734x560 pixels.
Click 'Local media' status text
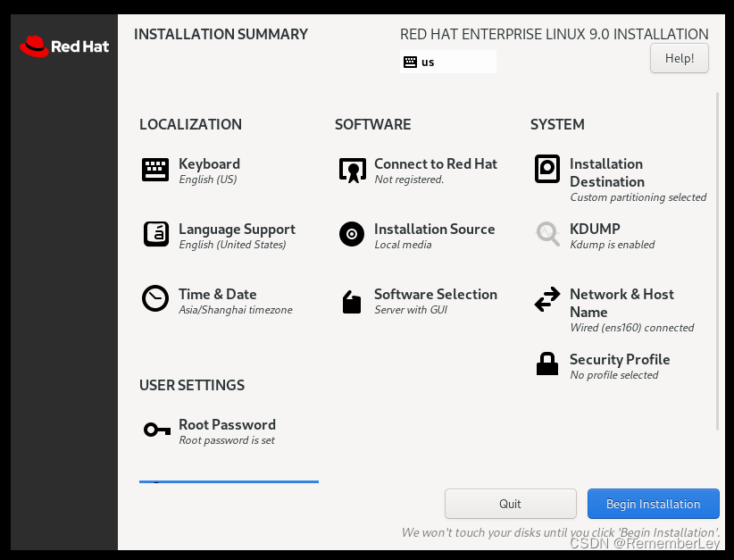[403, 245]
